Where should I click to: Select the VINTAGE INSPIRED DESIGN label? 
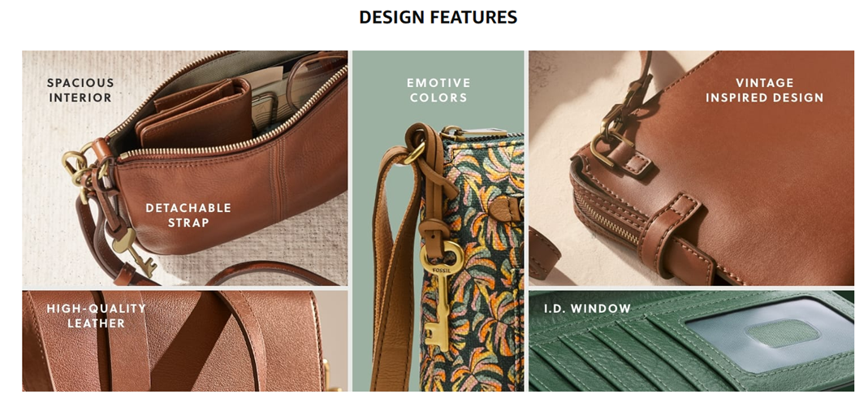[765, 90]
